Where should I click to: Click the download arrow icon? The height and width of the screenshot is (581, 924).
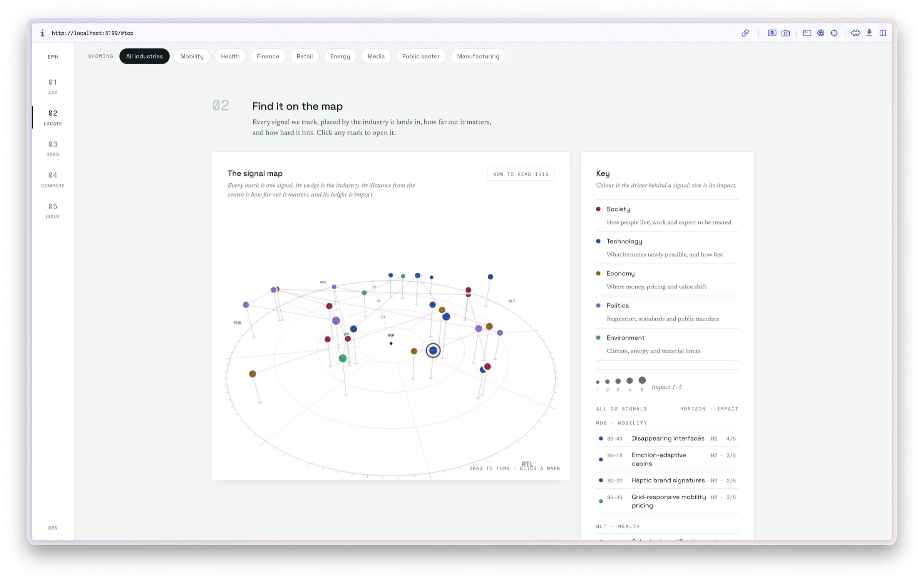pos(869,33)
